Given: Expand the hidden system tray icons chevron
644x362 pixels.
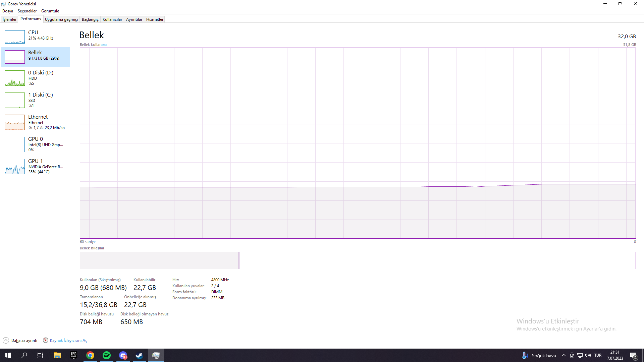Looking at the screenshot, I should (564, 355).
